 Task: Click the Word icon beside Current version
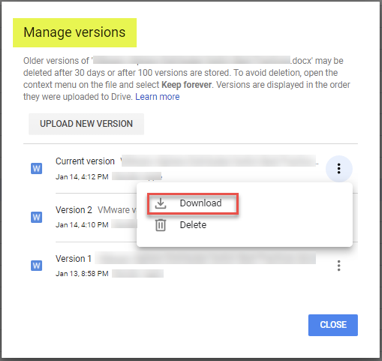click(x=36, y=169)
